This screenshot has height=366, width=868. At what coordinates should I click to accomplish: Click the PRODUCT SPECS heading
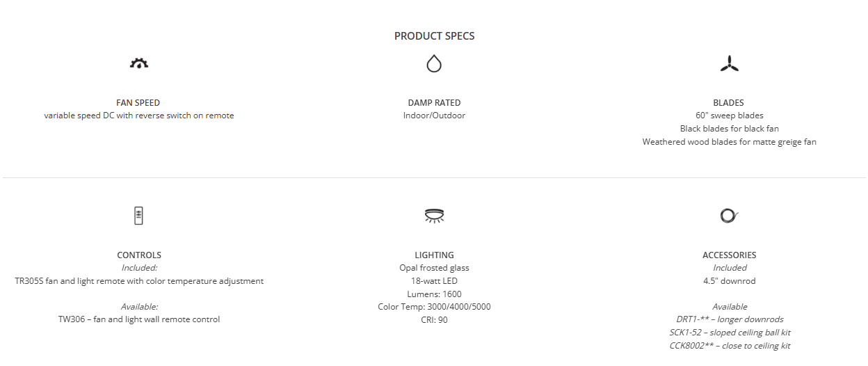[434, 36]
